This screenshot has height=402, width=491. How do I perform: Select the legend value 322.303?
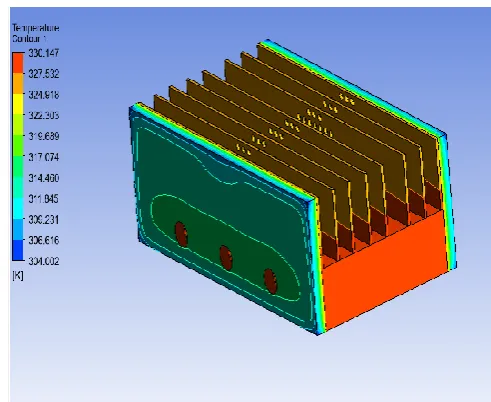44,115
